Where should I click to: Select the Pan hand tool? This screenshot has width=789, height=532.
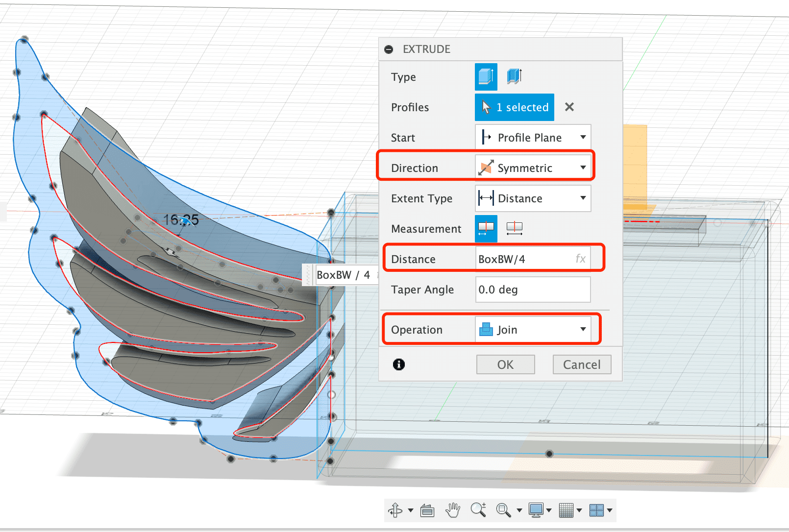[x=453, y=510]
